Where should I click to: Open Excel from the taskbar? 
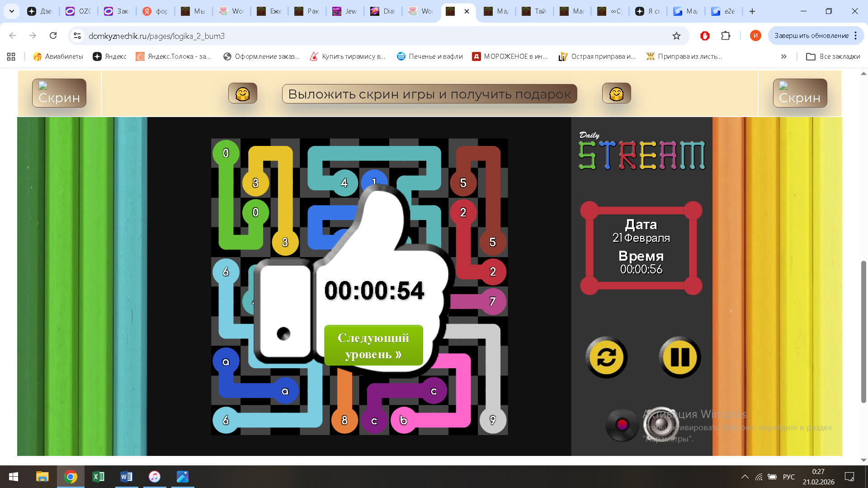tap(98, 477)
